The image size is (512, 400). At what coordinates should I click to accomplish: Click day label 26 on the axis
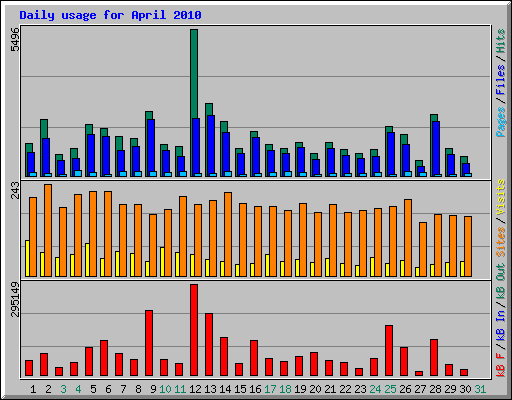click(x=405, y=389)
